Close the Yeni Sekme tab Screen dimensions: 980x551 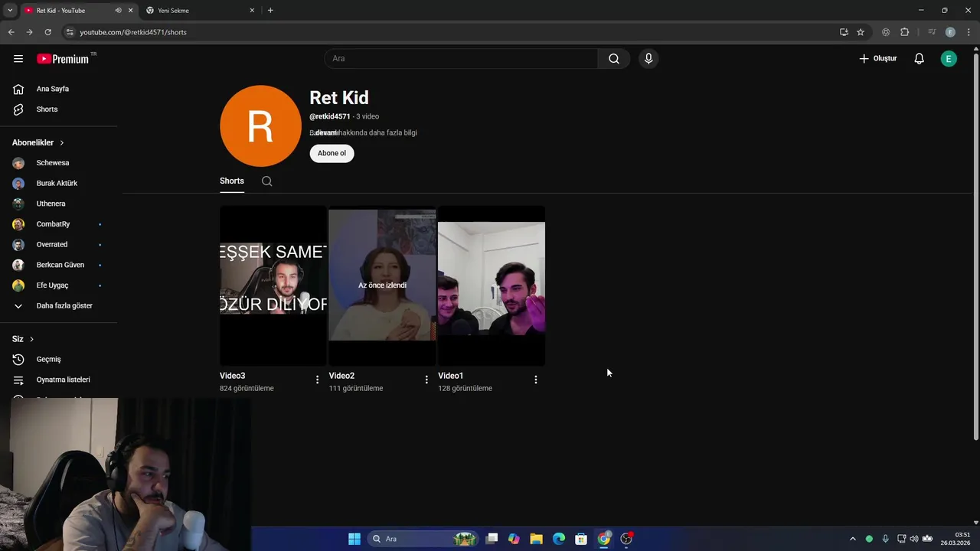pyautogui.click(x=252, y=11)
